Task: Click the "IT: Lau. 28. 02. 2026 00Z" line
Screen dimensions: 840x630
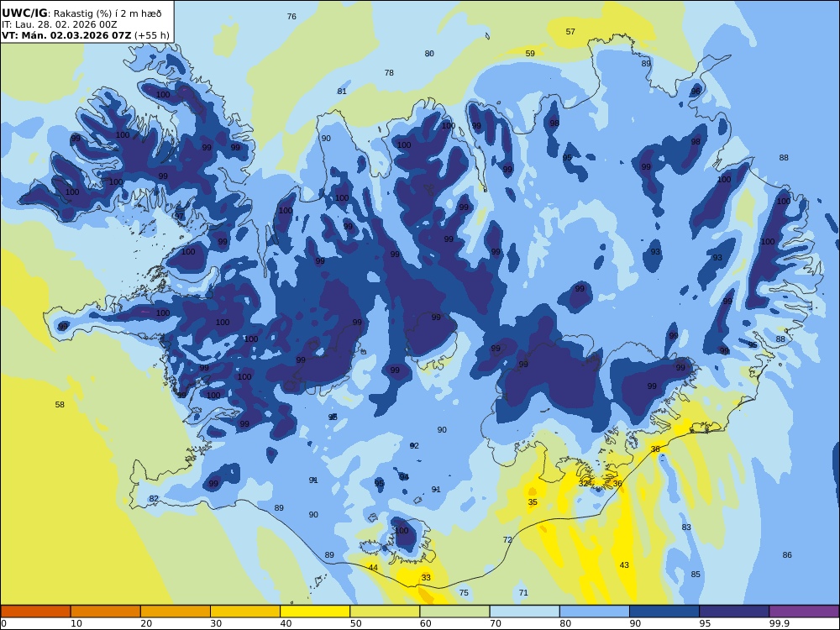Action: tap(60, 24)
